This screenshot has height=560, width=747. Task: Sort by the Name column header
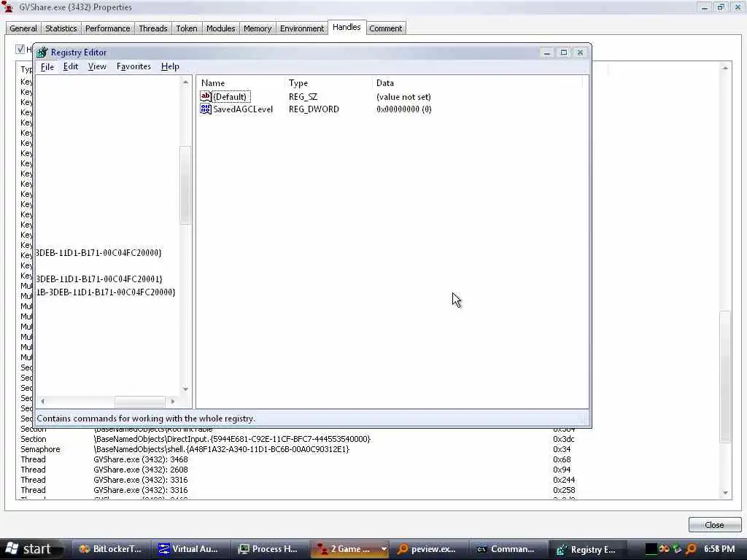click(240, 83)
